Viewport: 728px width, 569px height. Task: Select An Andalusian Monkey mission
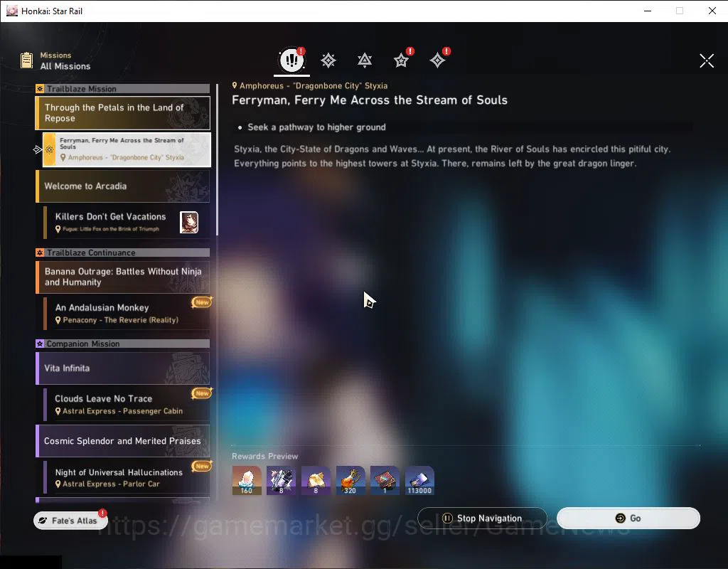(127, 313)
